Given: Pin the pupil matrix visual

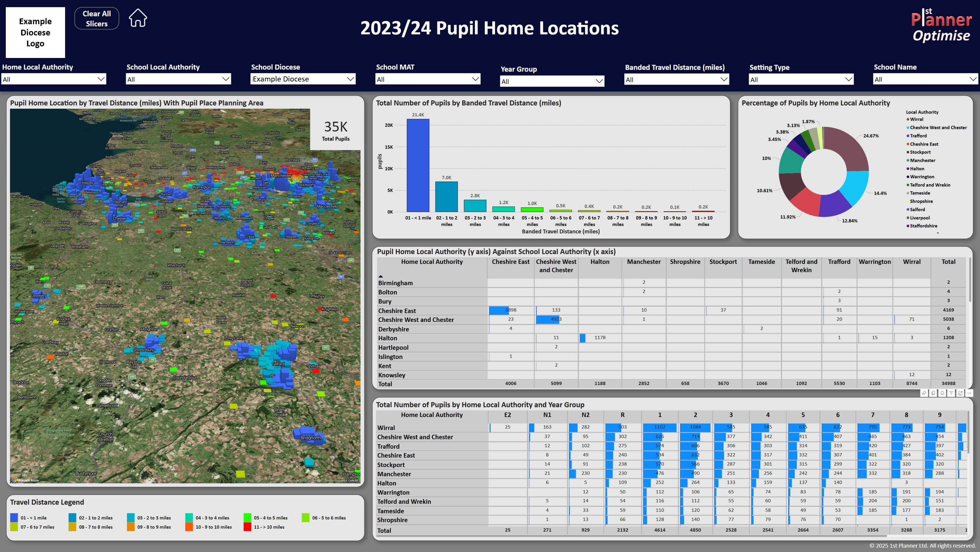Looking at the screenshot, I should point(924,394).
